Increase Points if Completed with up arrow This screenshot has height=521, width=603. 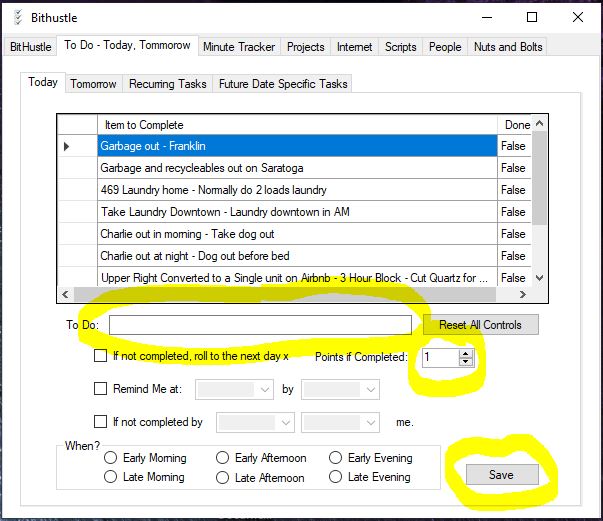point(466,354)
